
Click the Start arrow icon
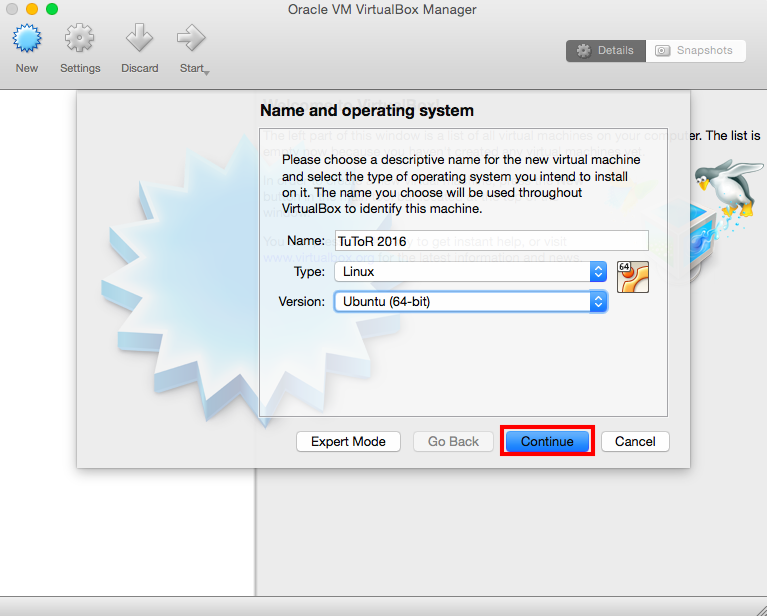coord(191,38)
